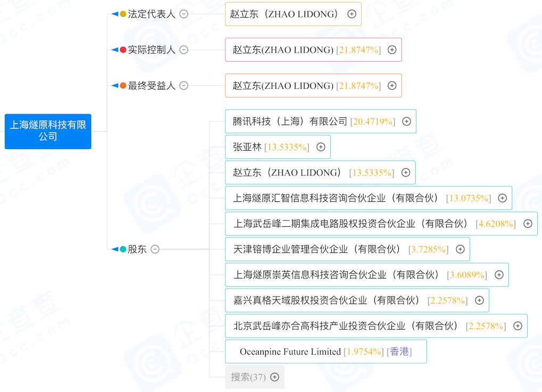542x392 pixels.
Task: Open 张亚林 shareholder node
Action: click(x=277, y=147)
